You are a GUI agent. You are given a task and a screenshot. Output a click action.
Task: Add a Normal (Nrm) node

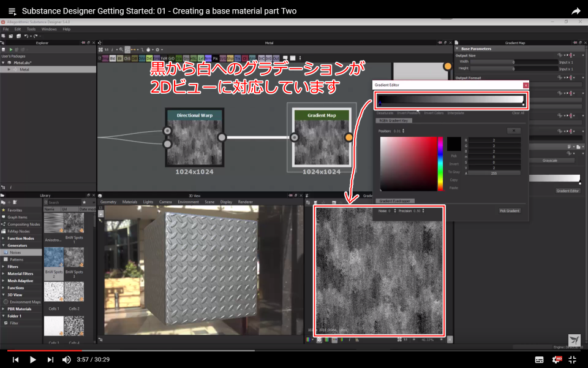tap(208, 59)
